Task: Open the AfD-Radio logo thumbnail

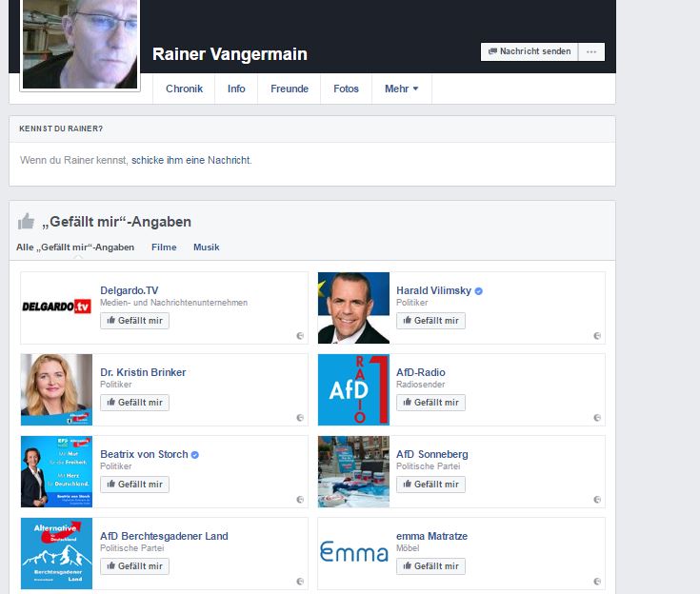Action: pyautogui.click(x=353, y=389)
